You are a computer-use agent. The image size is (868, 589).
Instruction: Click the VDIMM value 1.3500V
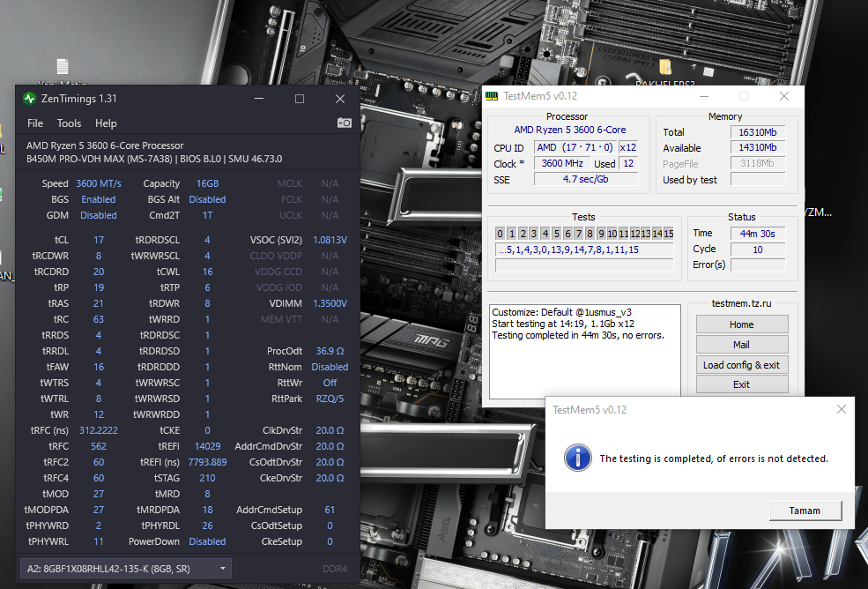(x=330, y=303)
